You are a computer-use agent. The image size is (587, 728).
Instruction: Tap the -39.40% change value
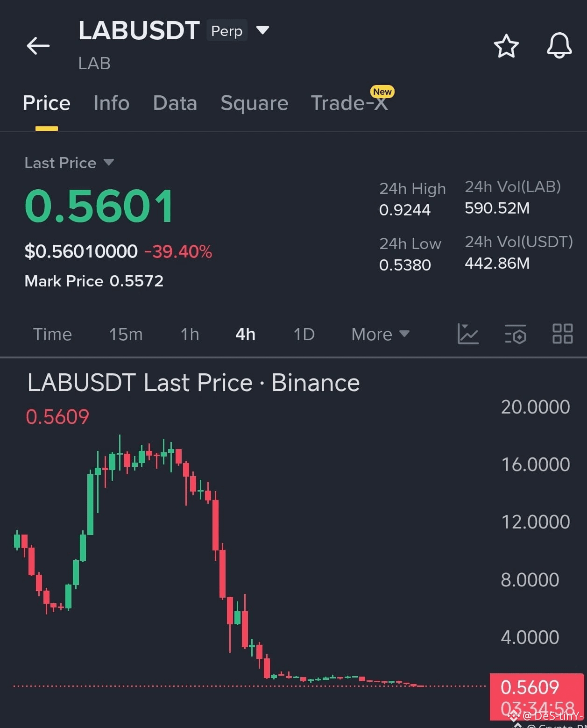click(178, 251)
